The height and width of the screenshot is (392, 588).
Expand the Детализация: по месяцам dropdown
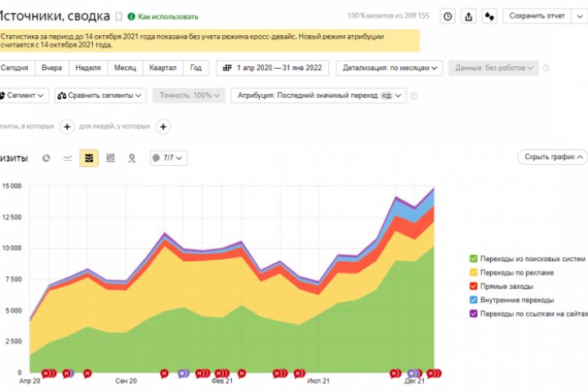pyautogui.click(x=399, y=69)
